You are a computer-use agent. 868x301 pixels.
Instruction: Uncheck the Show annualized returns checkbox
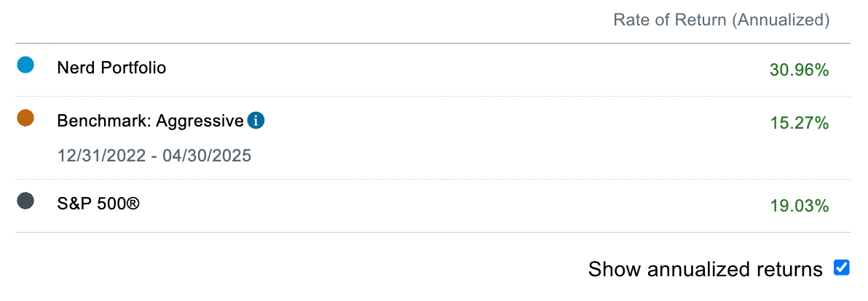(842, 268)
